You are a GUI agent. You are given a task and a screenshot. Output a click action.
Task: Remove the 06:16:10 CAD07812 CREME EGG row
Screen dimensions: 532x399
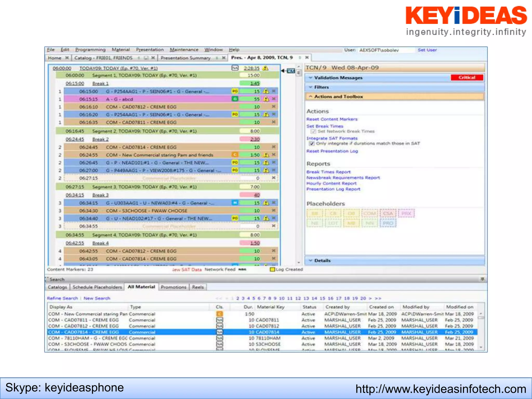coord(274,107)
